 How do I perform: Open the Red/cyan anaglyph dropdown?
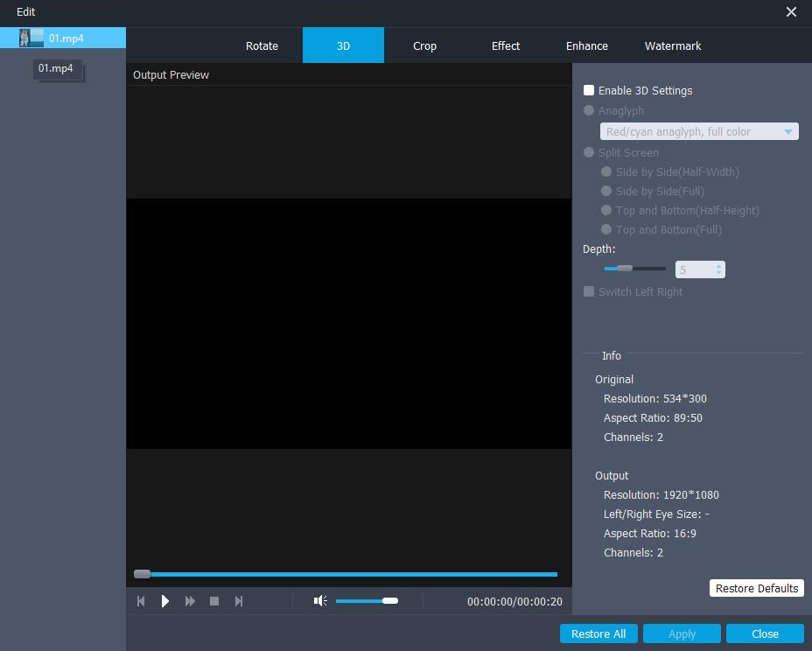[699, 131]
